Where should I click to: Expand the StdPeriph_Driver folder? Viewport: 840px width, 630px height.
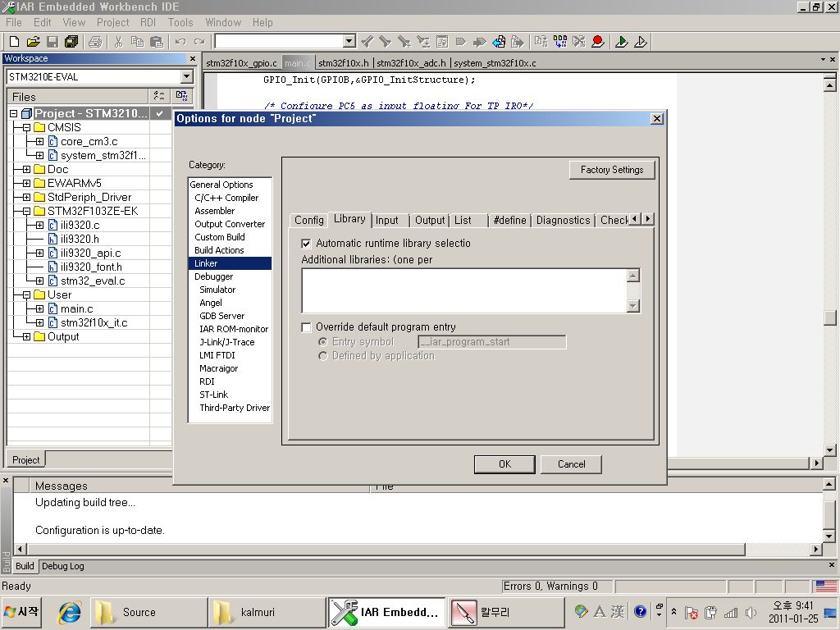point(26,197)
